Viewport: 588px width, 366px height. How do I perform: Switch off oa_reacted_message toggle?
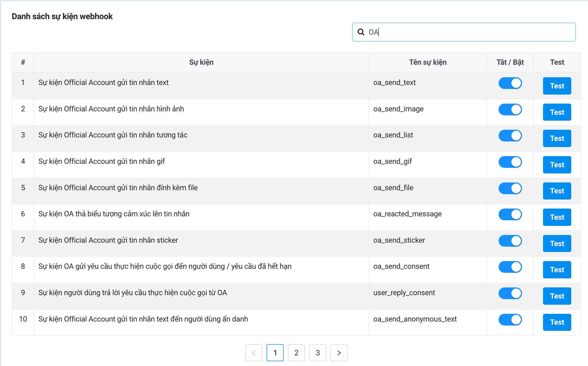[510, 214]
